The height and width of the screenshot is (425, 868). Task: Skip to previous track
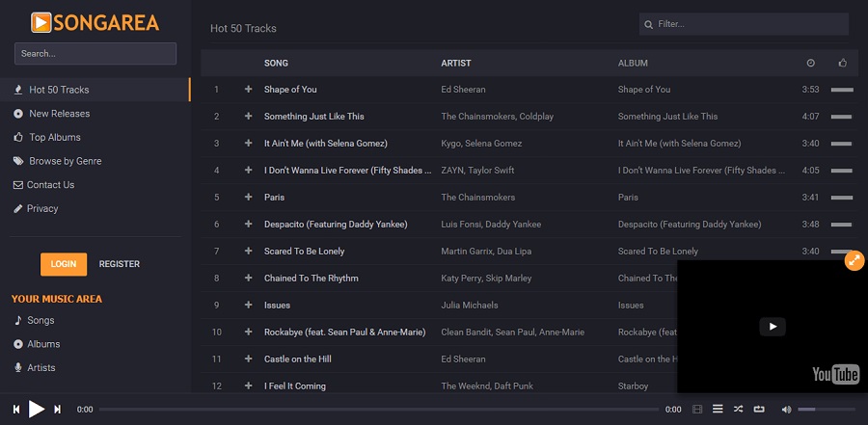pos(16,410)
